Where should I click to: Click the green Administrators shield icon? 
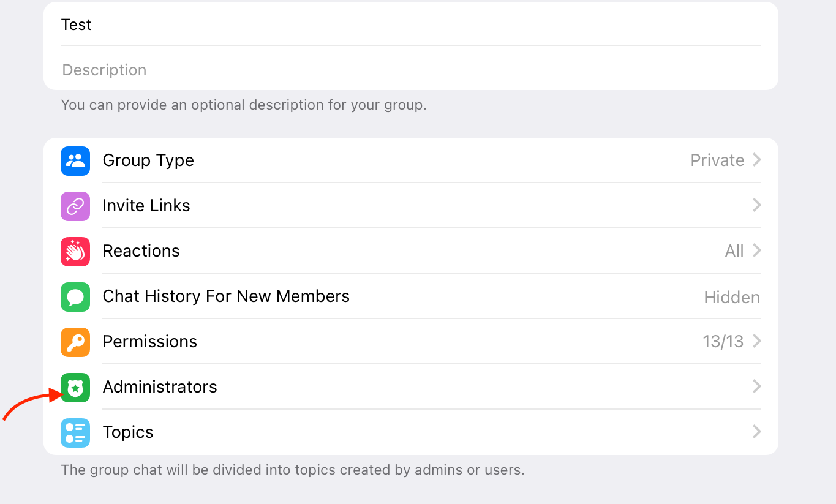75,387
